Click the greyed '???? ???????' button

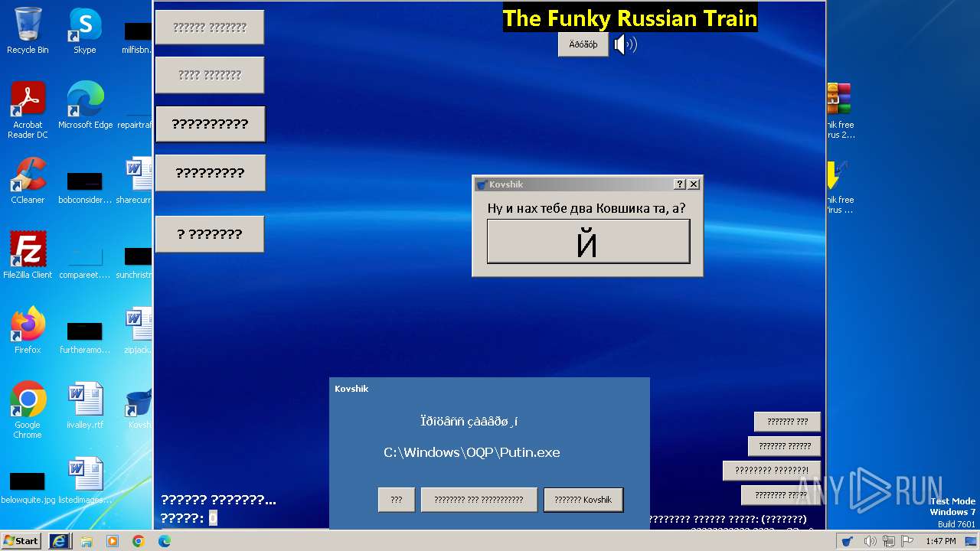coord(210,75)
